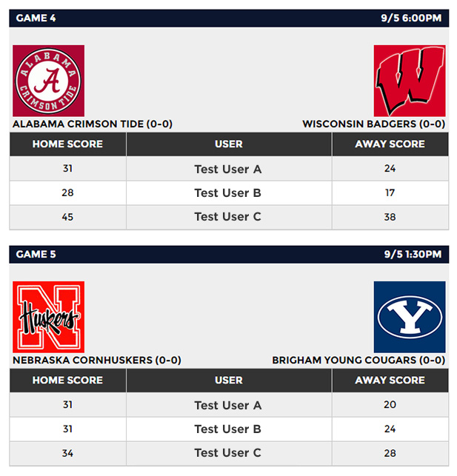Open the Wisconsin Badgers (0-0) team name
The height and width of the screenshot is (476, 457).
pos(374,124)
